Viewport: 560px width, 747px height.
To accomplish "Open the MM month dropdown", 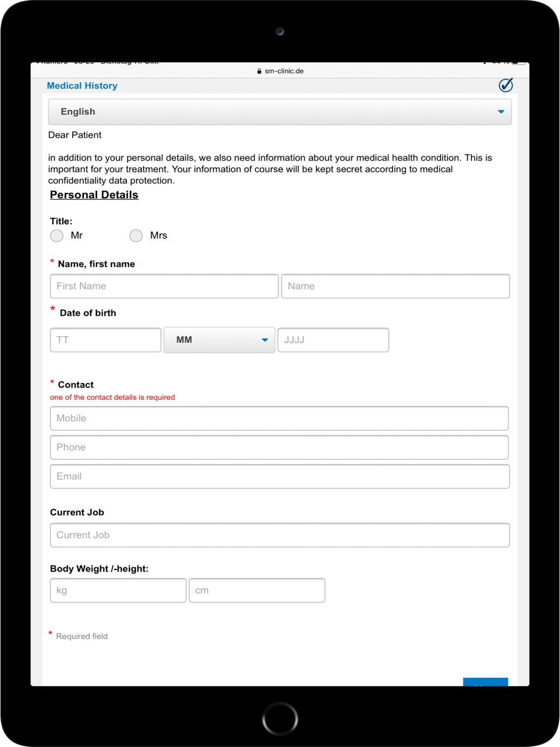I will pos(219,340).
